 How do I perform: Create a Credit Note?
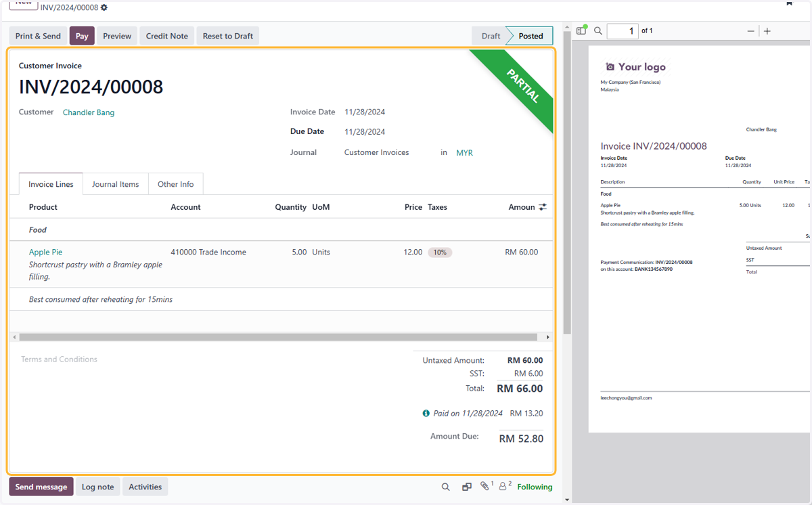coord(167,36)
